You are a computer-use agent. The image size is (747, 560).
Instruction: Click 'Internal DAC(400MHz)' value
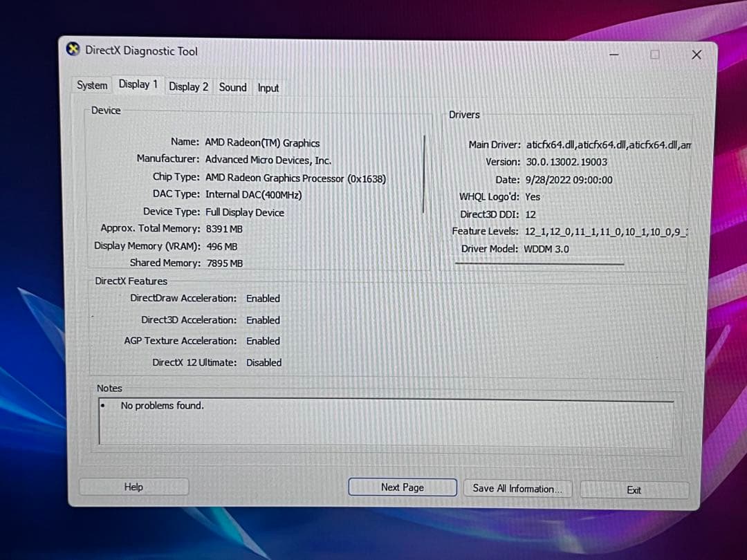[253, 195]
